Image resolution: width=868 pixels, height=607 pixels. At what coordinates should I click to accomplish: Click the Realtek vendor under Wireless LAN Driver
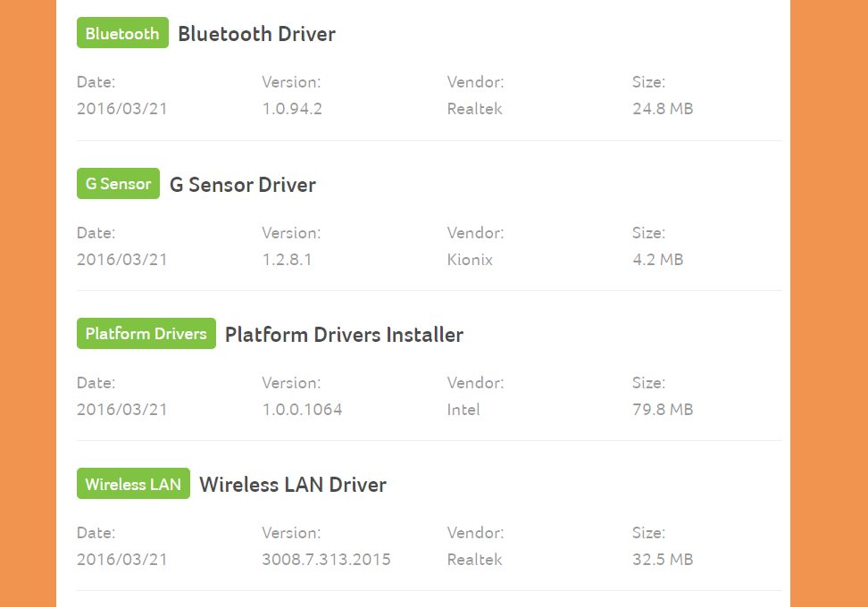pyautogui.click(x=474, y=560)
